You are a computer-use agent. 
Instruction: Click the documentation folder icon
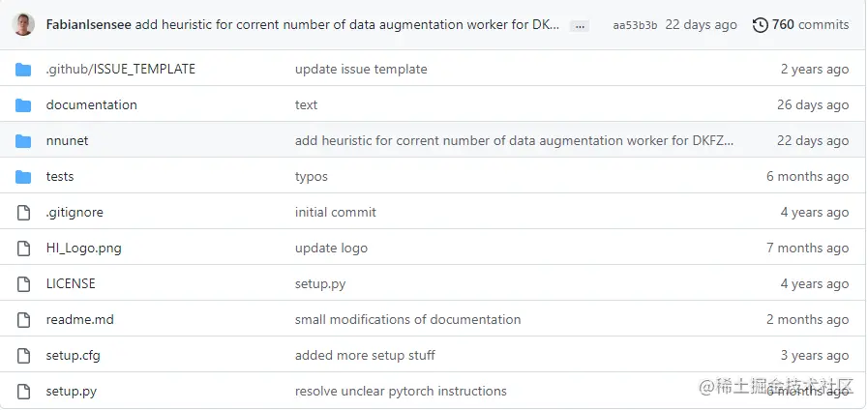pyautogui.click(x=24, y=105)
